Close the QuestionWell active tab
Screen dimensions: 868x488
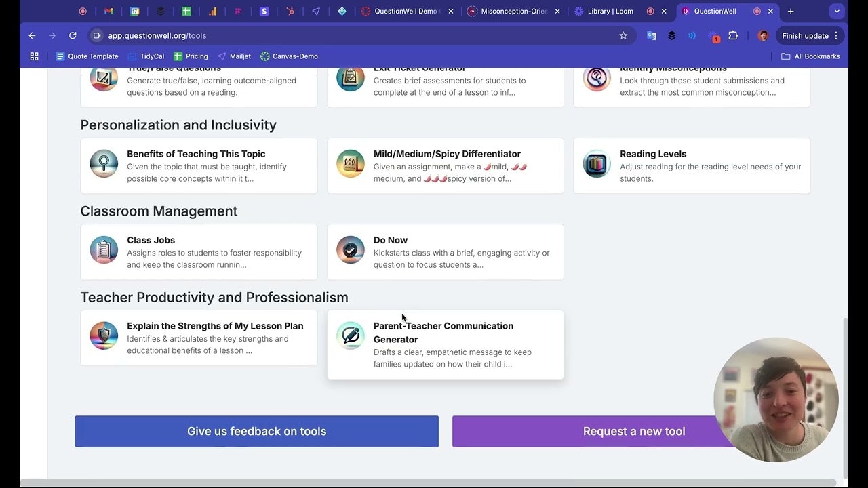772,12
